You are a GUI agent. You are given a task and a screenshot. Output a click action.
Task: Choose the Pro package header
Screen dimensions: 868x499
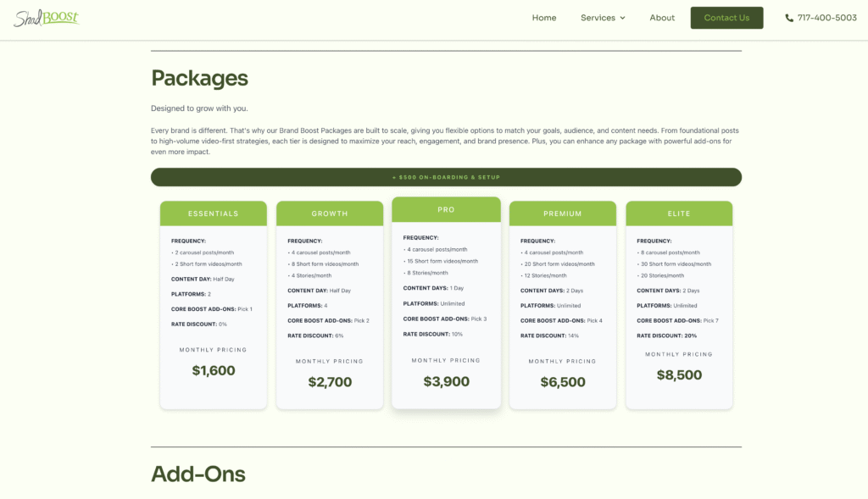(446, 209)
